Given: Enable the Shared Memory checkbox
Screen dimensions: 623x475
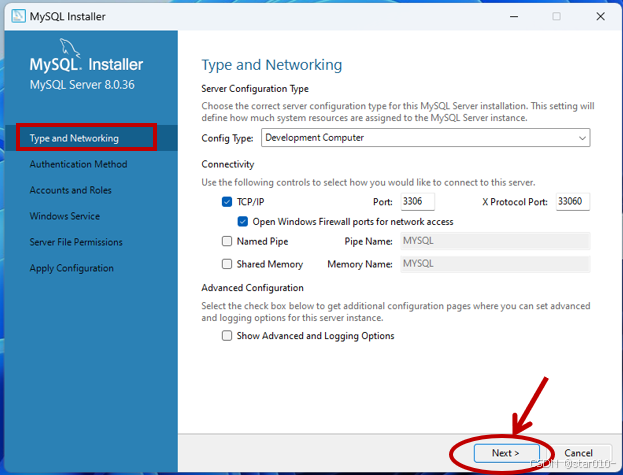Looking at the screenshot, I should tap(227, 264).
